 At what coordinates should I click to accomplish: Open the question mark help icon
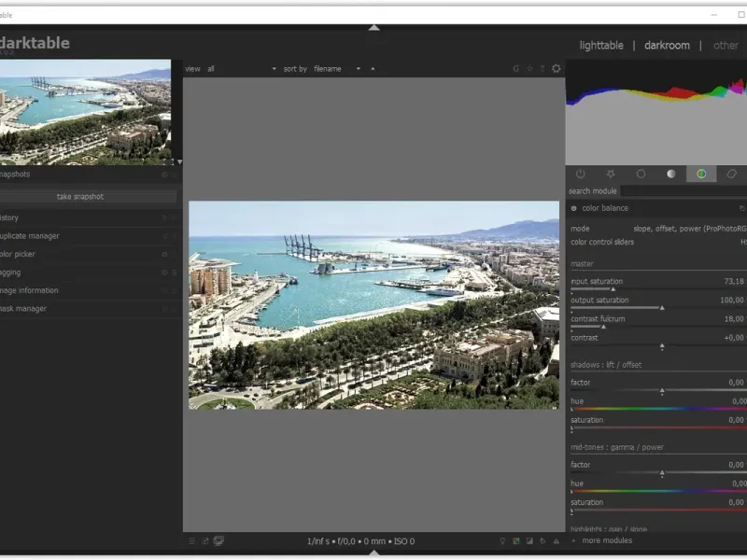click(543, 68)
